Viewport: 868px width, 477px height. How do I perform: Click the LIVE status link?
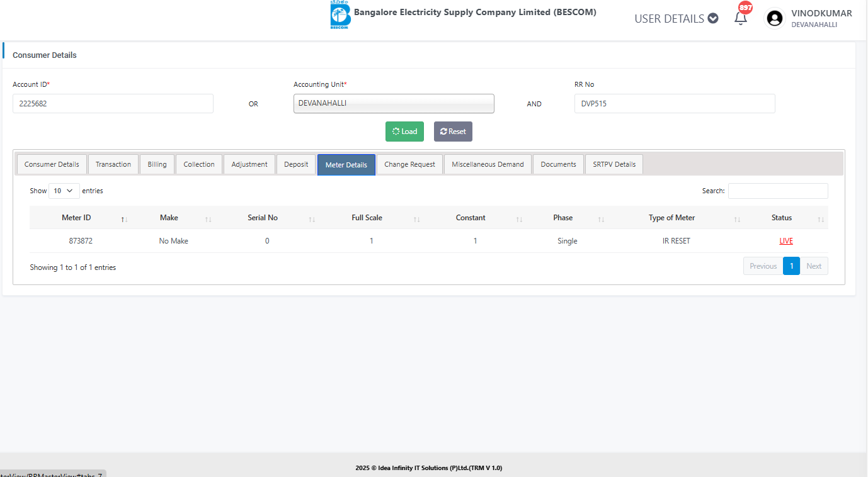(786, 241)
